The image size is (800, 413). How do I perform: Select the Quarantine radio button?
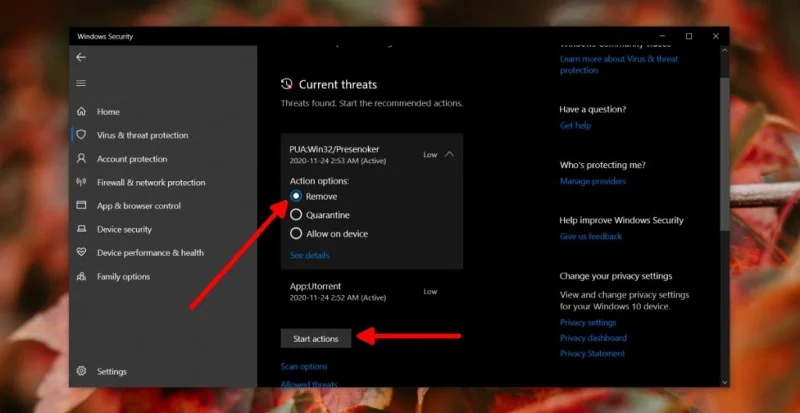pyautogui.click(x=296, y=215)
